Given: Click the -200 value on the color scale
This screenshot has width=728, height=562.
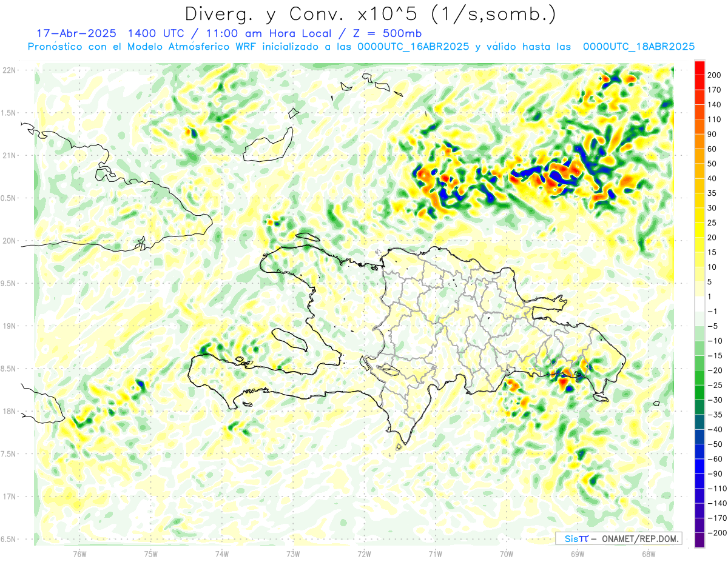Looking at the screenshot, I should click(716, 534).
